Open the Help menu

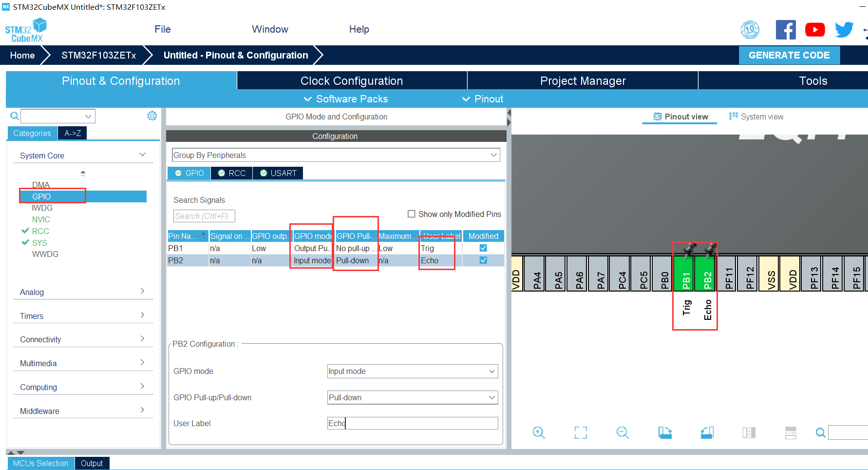pyautogui.click(x=359, y=29)
